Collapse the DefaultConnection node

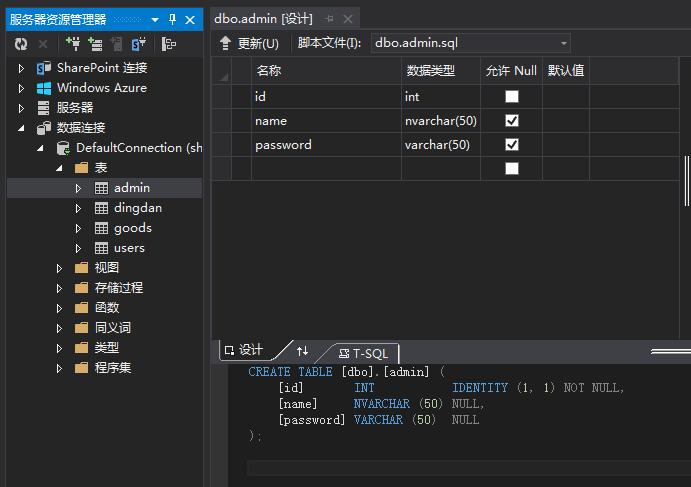[41, 149]
